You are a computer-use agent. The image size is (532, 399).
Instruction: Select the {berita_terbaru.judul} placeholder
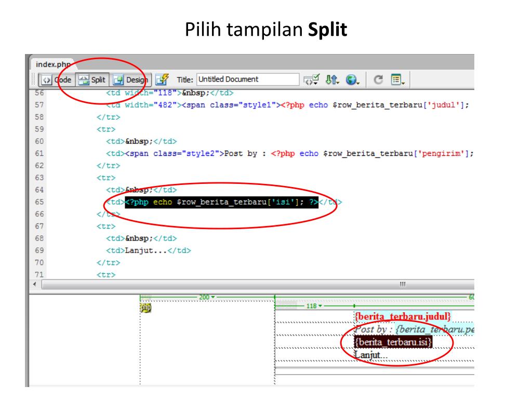tap(403, 316)
